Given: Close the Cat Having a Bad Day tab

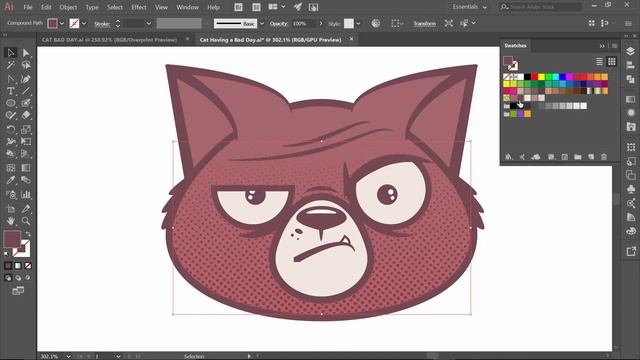Looking at the screenshot, I should click(351, 39).
